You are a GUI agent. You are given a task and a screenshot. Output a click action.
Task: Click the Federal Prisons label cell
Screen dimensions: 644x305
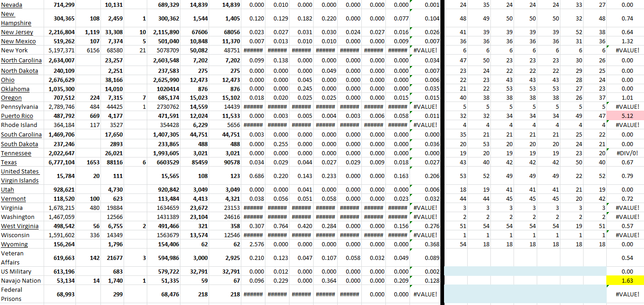[13, 294]
